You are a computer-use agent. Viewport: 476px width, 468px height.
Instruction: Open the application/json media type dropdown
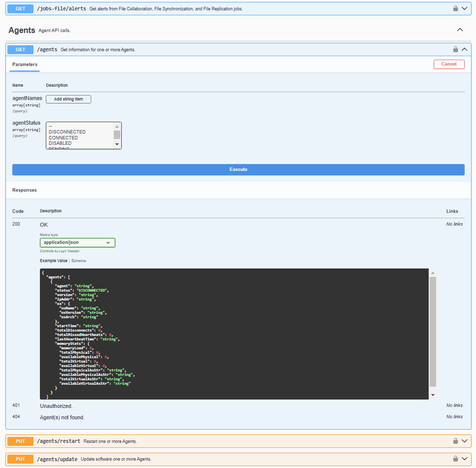(x=77, y=242)
